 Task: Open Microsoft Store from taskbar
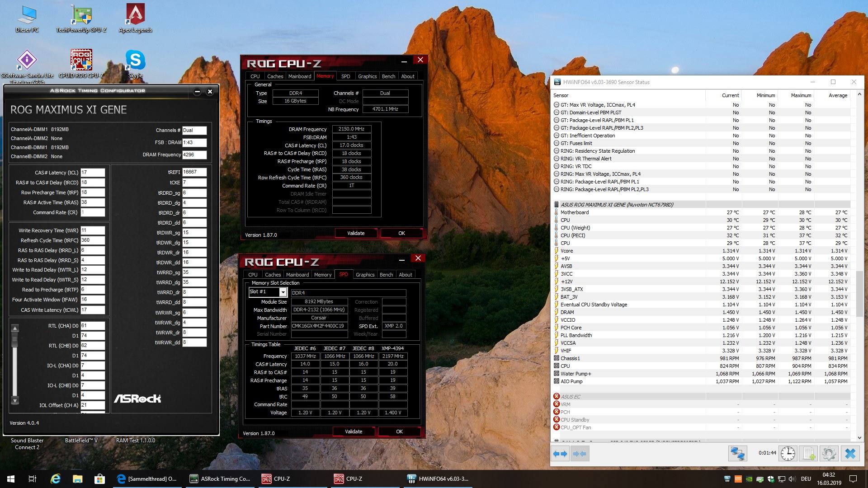coord(99,479)
